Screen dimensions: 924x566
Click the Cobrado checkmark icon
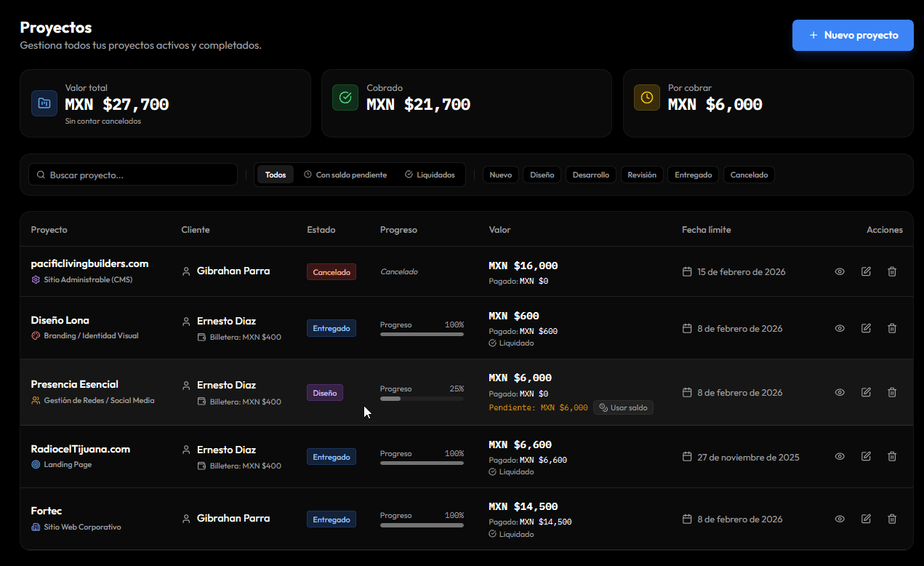pyautogui.click(x=345, y=97)
